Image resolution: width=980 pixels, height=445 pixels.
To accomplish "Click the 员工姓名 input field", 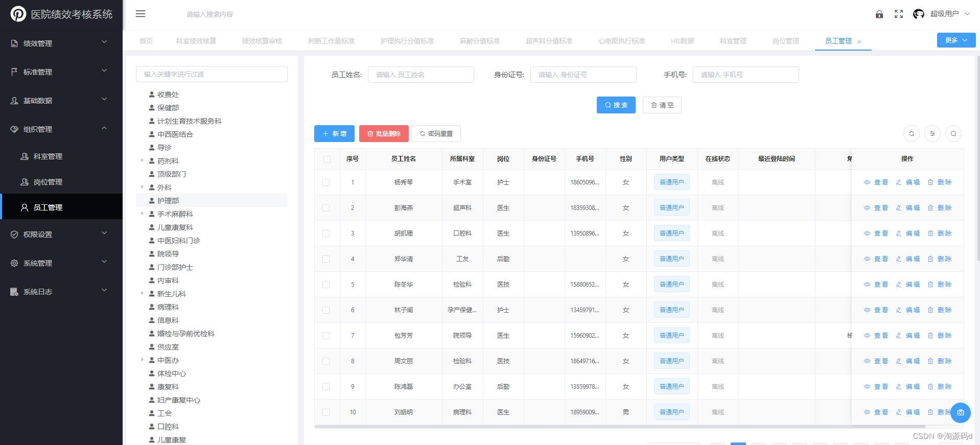I will [x=421, y=75].
